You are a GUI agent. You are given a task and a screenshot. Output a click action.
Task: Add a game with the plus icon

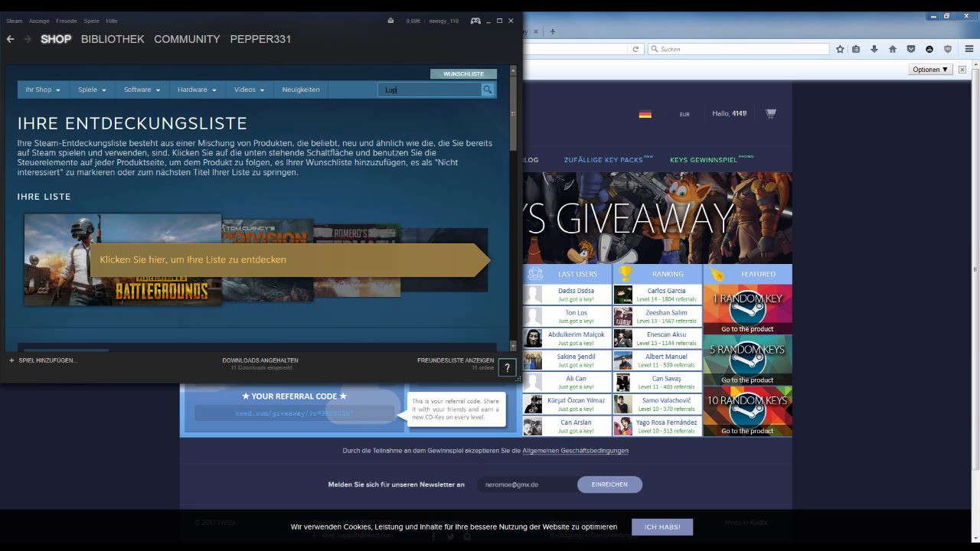(11, 360)
